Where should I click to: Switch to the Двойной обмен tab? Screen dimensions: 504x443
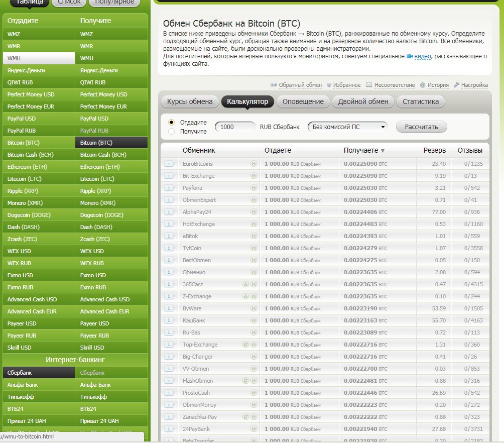click(x=363, y=101)
